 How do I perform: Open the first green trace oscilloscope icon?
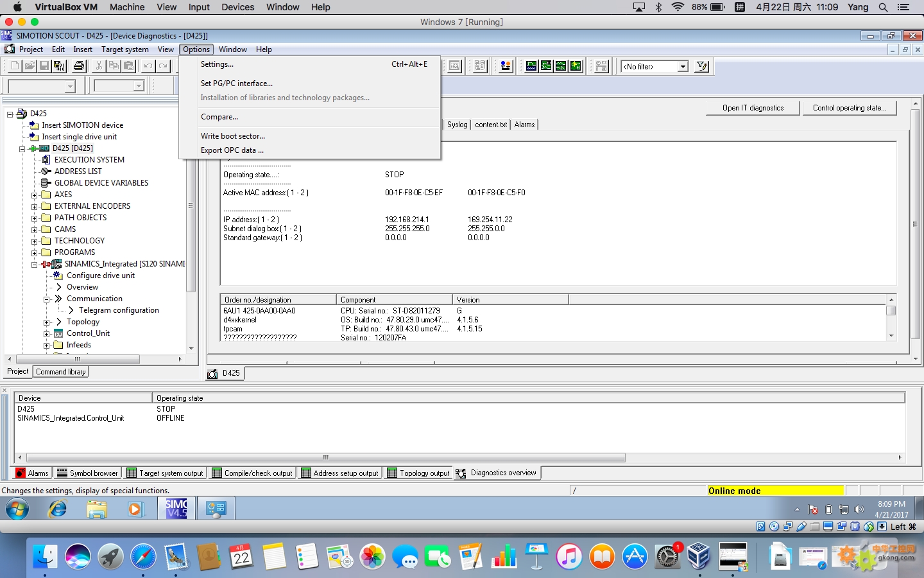531,66
